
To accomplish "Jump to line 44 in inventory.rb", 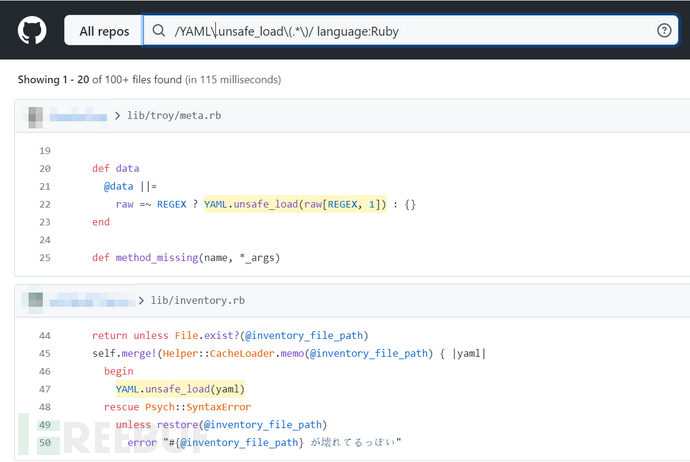I will pos(45,336).
